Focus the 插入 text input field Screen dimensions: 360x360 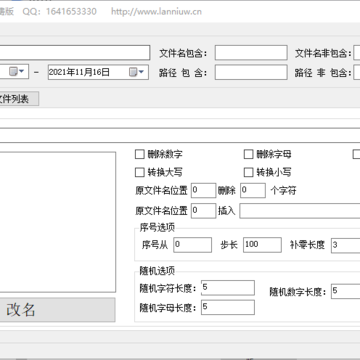300,211
